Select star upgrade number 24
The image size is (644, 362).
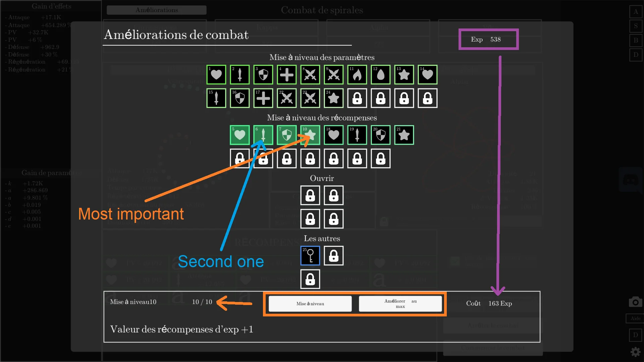tap(333, 98)
